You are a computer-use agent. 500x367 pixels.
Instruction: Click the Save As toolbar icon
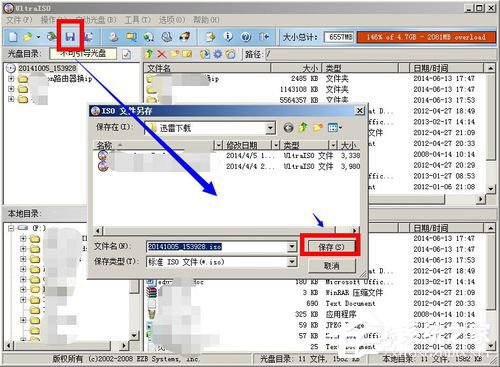pos(89,37)
